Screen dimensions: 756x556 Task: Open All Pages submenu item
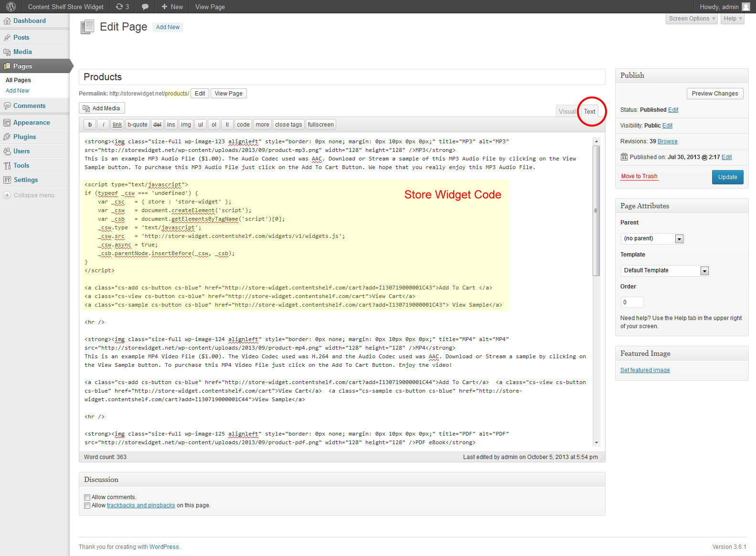click(x=18, y=80)
